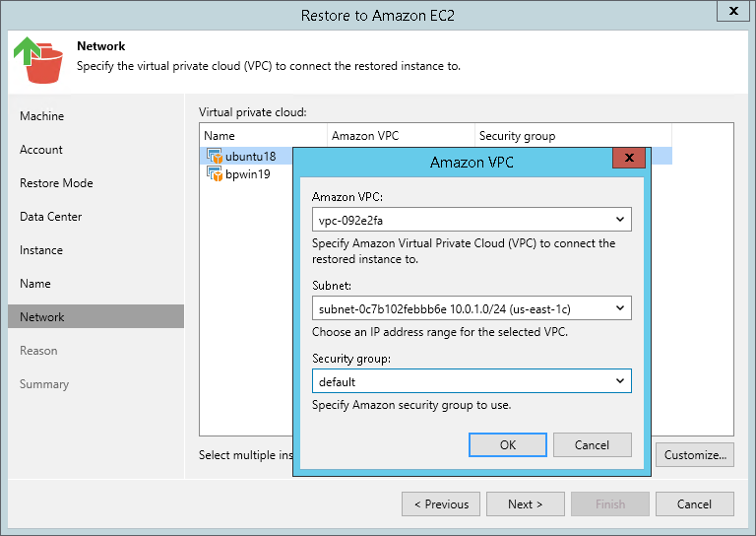Close the Restore to Amazon EC2 window
756x536 pixels.
coord(732,11)
